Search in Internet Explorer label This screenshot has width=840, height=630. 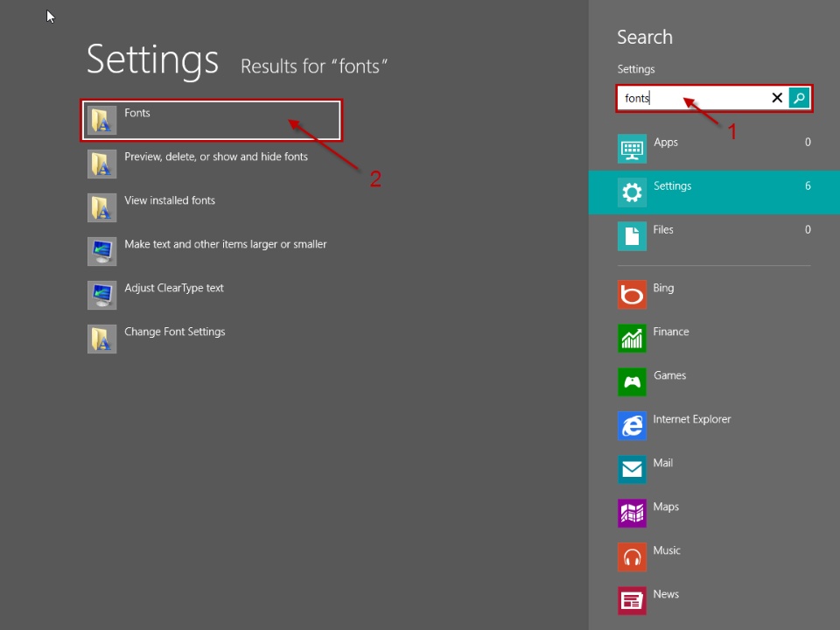[x=691, y=419]
